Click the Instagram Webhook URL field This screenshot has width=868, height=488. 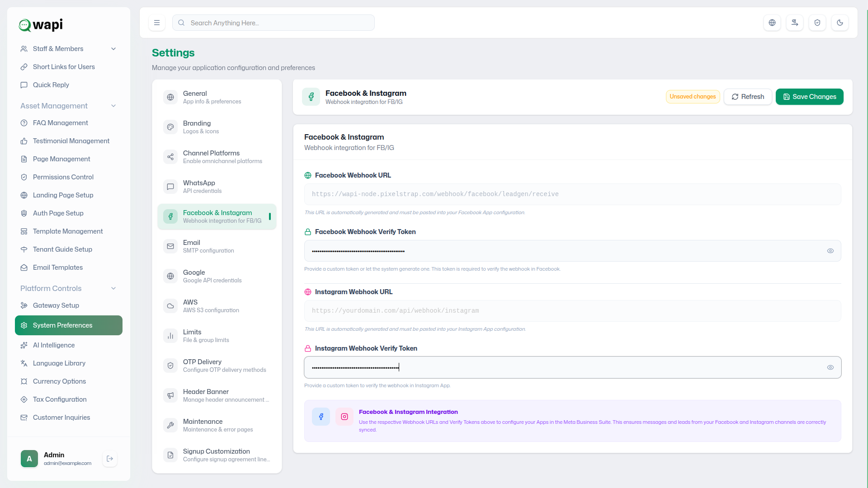pyautogui.click(x=572, y=311)
